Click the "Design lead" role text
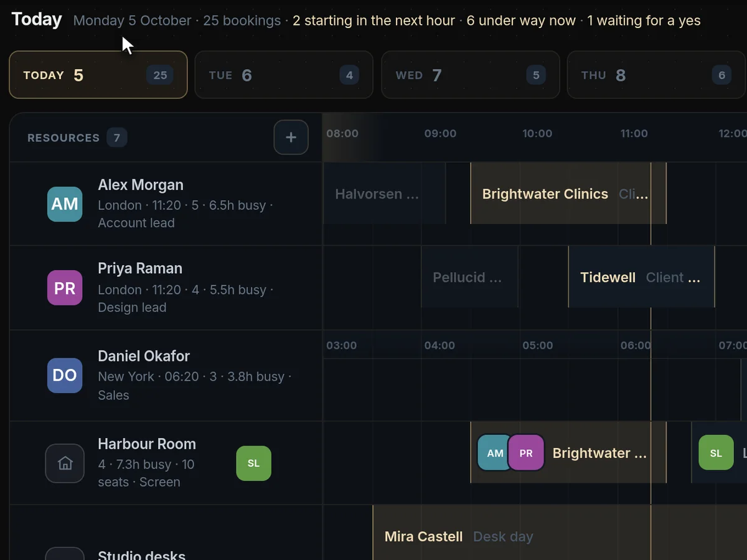The height and width of the screenshot is (560, 747). (x=132, y=307)
